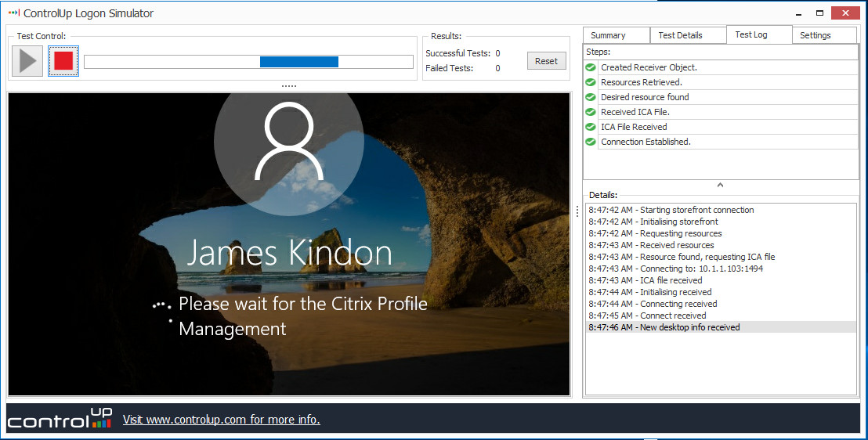
Task: Reset the test results
Action: pyautogui.click(x=546, y=61)
